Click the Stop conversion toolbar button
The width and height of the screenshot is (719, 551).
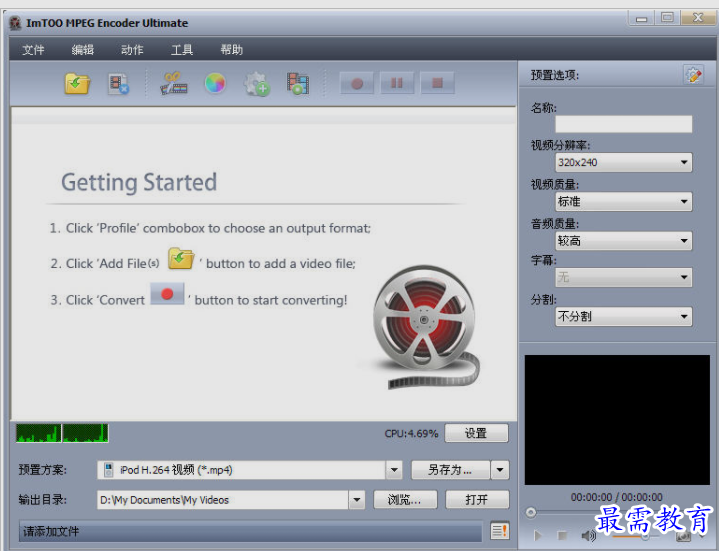pyautogui.click(x=437, y=83)
